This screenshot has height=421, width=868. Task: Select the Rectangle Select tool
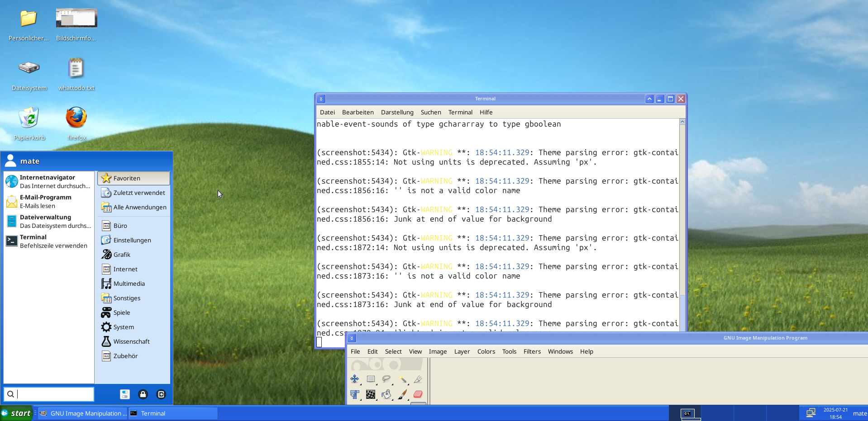[371, 378]
